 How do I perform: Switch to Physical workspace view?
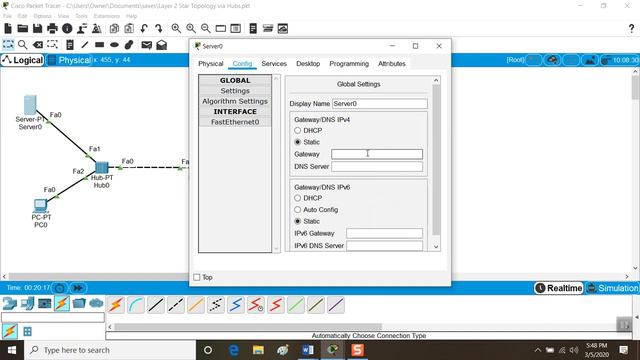[x=69, y=60]
